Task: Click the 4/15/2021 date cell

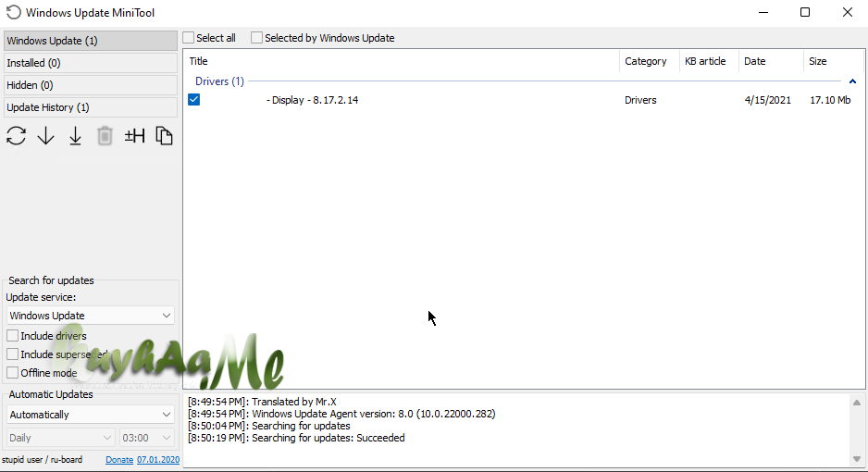Action: (768, 100)
